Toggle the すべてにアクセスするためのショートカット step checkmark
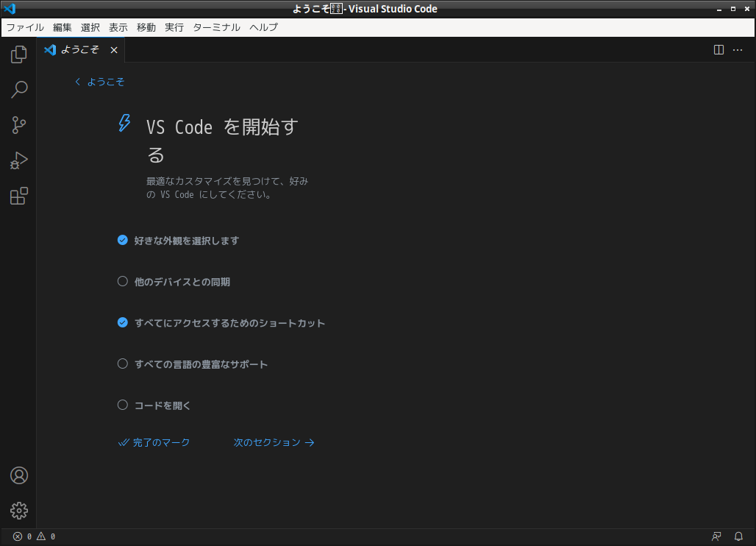756x546 pixels. [x=123, y=323]
